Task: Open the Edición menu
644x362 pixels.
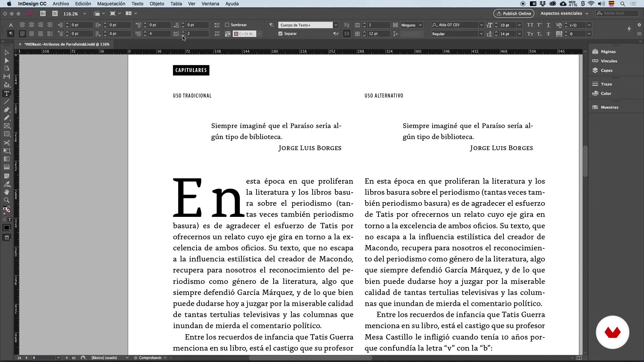Action: (83, 4)
